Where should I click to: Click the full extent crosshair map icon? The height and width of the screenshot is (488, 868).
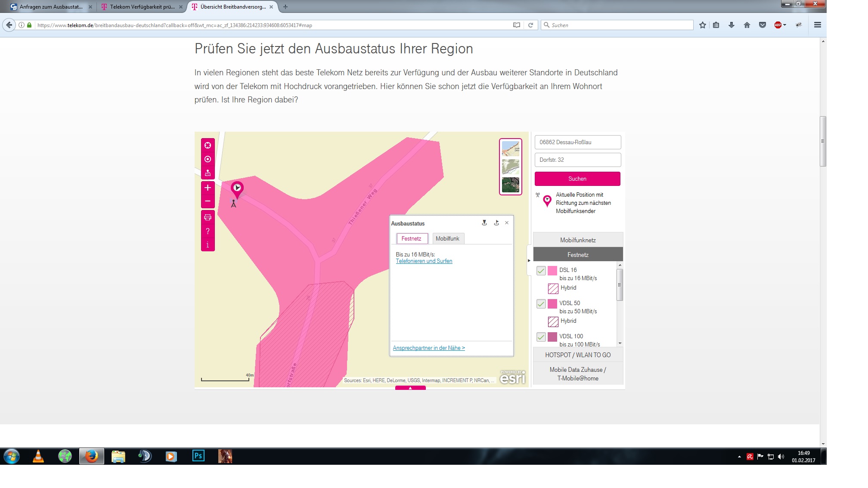click(x=208, y=145)
